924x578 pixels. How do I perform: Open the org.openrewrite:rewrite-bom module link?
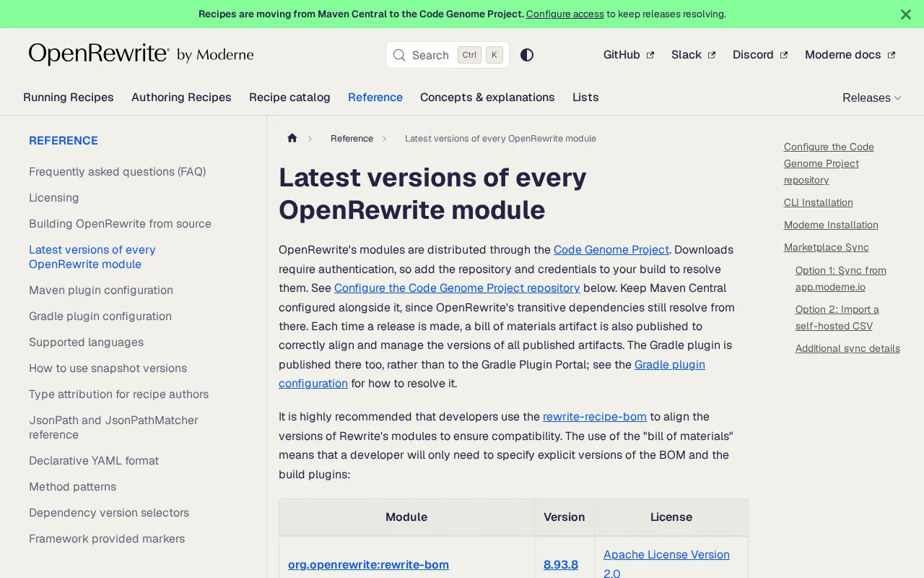(368, 564)
